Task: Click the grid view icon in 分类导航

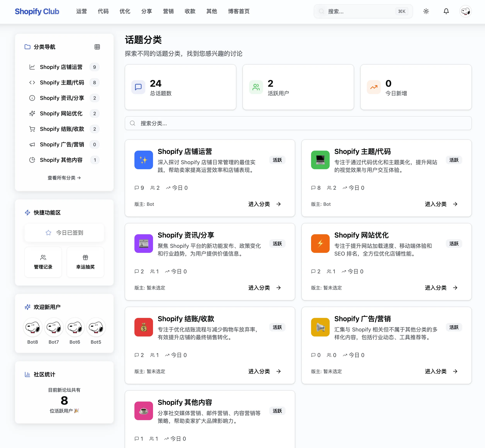Action: (97, 47)
